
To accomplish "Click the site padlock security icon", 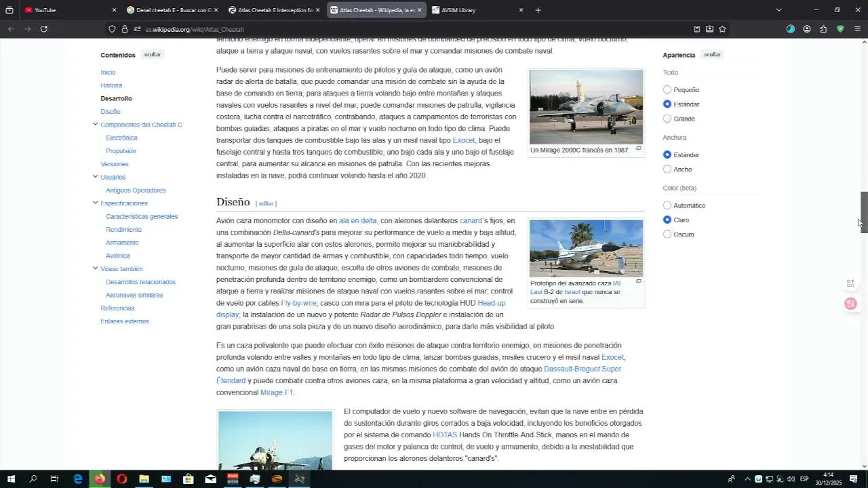I will [125, 29].
